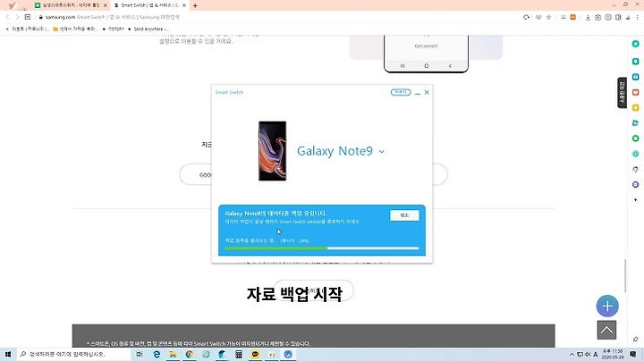
Task: Show hidden system tray icons
Action: 572,355
